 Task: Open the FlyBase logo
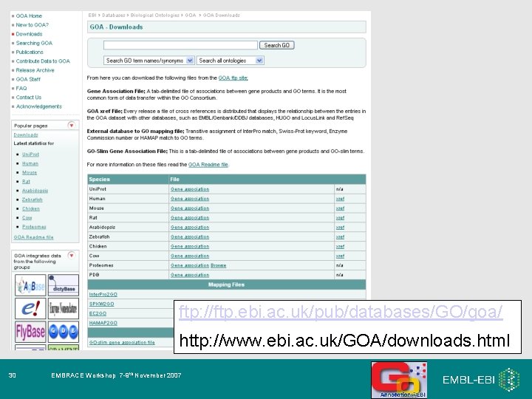30,332
